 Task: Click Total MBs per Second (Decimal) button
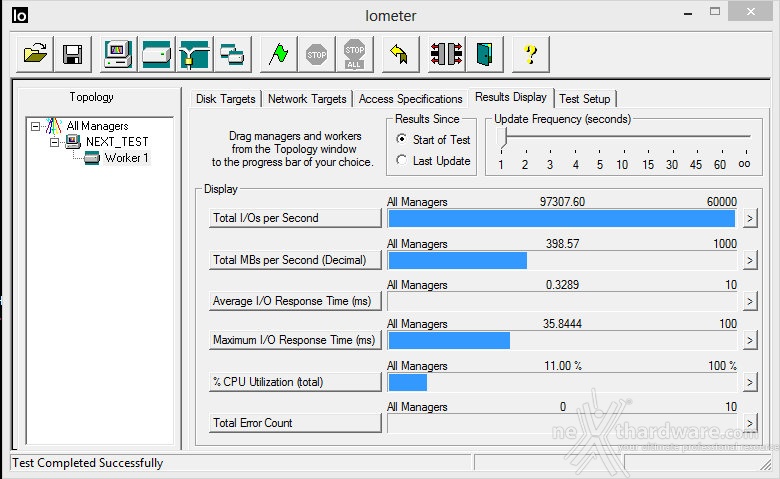(x=295, y=260)
